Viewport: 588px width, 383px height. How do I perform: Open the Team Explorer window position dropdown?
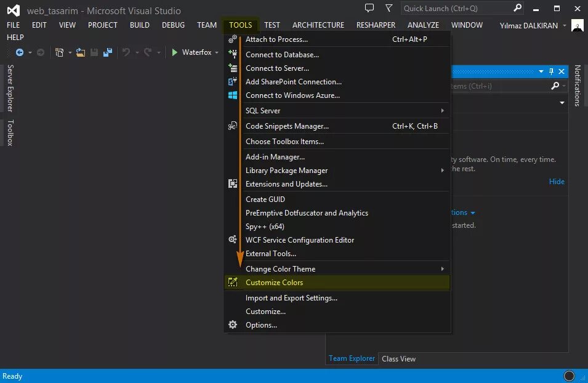[541, 71]
